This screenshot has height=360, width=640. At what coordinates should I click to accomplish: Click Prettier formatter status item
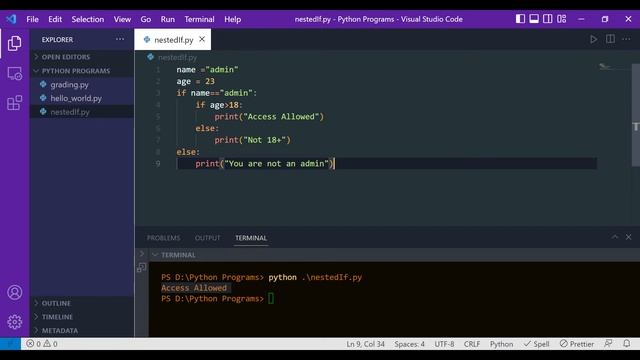(x=577, y=344)
